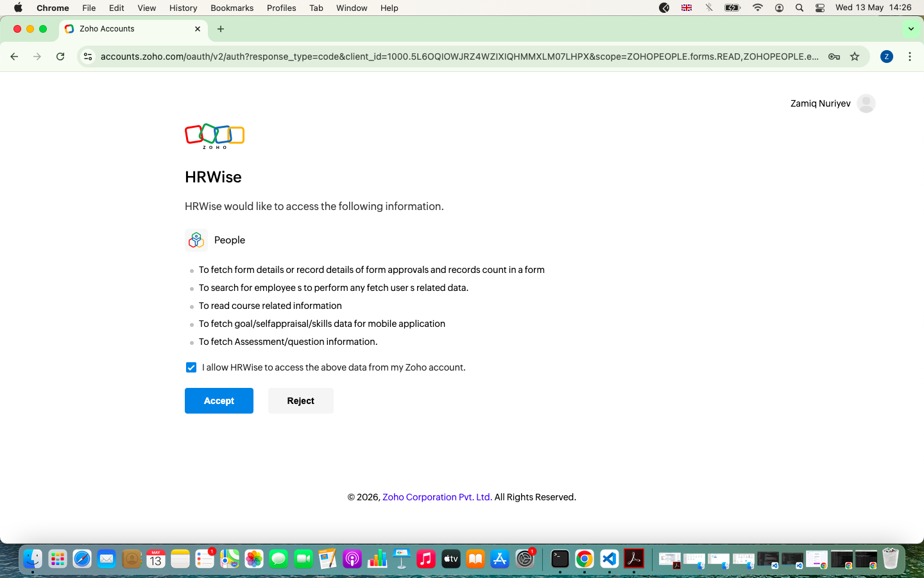Open Chrome's three-dot menu

coord(910,57)
